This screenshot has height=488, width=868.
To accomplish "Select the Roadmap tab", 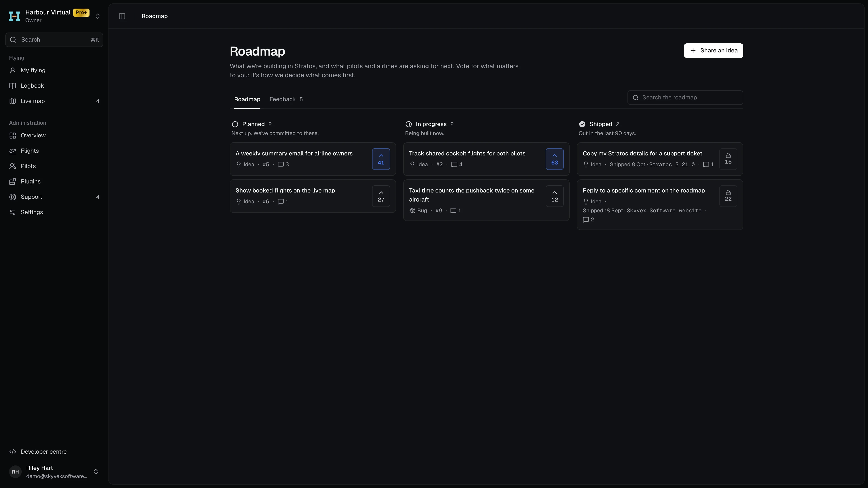I will coord(247,99).
